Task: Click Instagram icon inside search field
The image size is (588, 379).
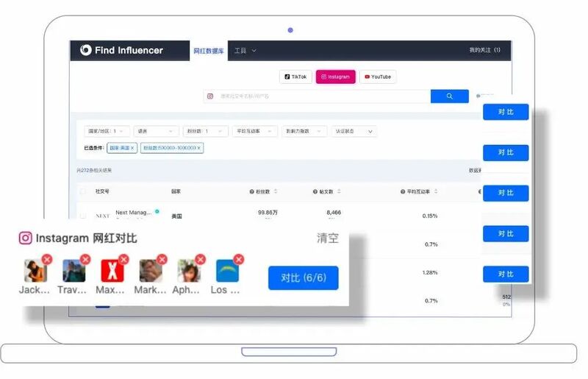Action: [x=210, y=96]
